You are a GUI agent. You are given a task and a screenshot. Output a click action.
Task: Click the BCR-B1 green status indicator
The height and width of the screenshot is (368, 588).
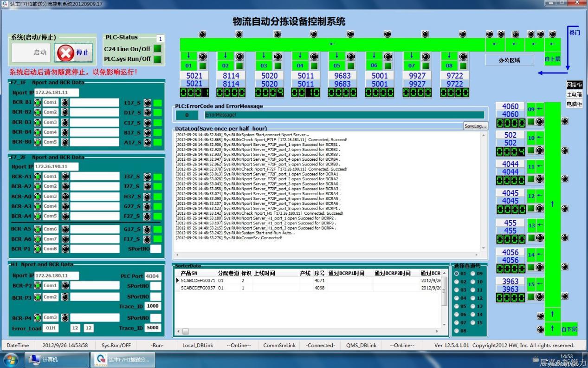coord(38,102)
